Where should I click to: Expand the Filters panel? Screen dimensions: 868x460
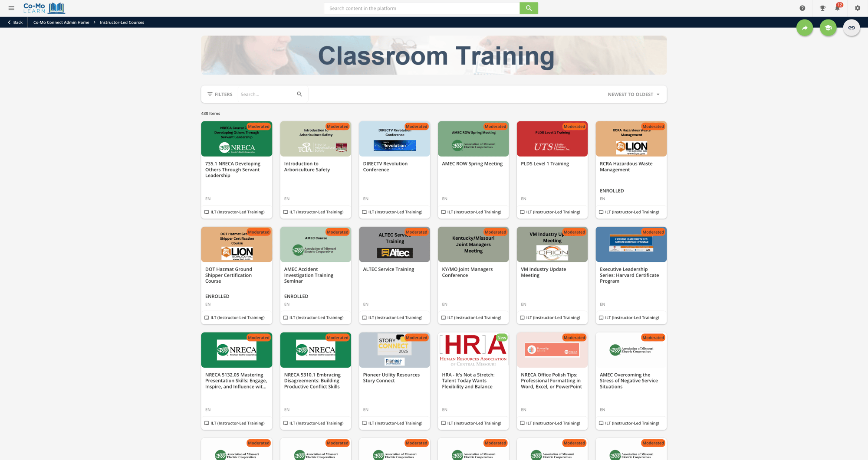tap(220, 94)
